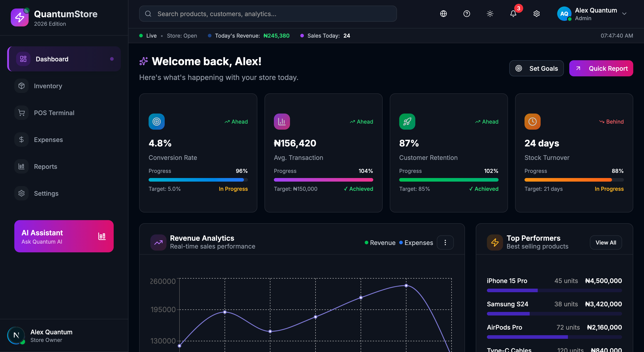This screenshot has width=644, height=352.
Task: Toggle the Expenses series in the chart legend
Action: click(416, 243)
